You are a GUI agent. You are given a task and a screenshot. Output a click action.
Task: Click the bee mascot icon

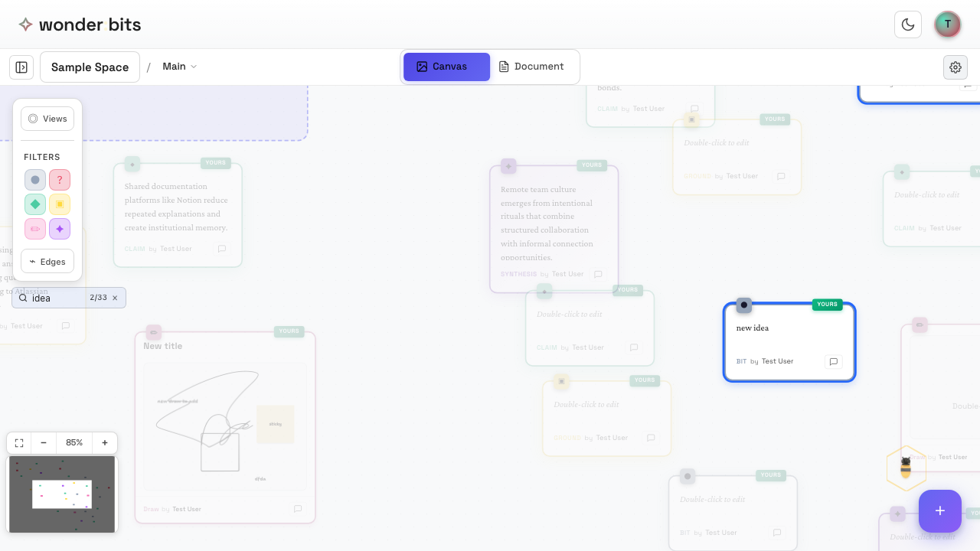[906, 467]
